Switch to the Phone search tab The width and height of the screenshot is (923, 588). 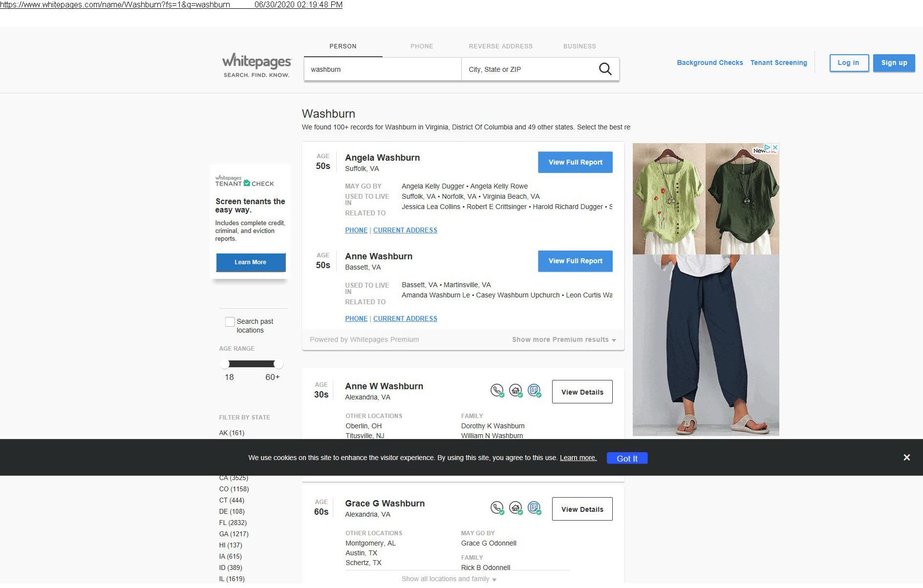[422, 46]
